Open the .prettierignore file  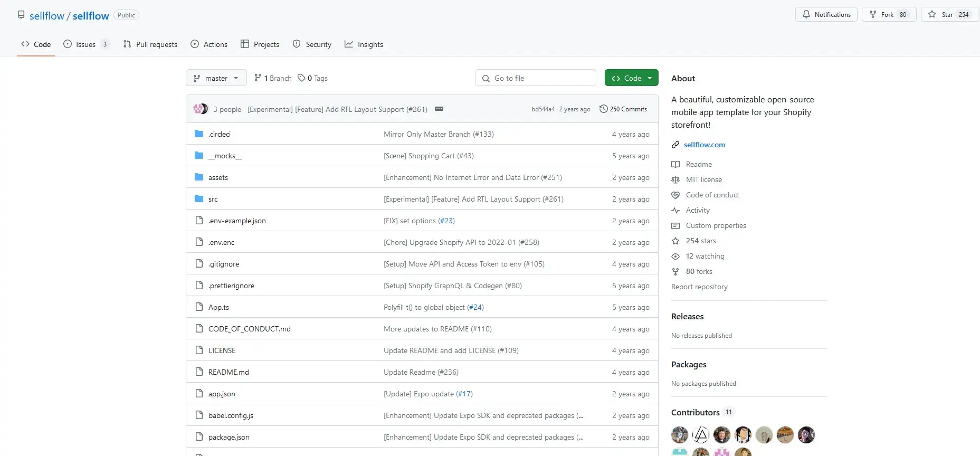click(231, 286)
